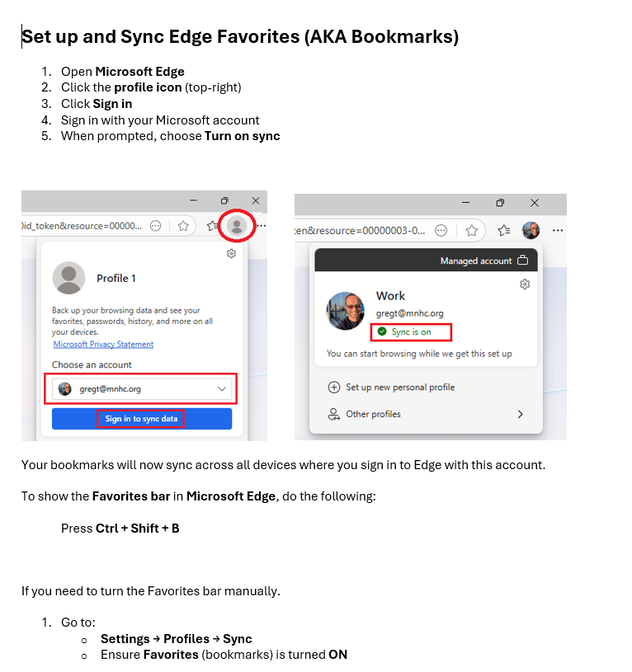Open the Microsoft Privacy Statement link

pos(103,344)
